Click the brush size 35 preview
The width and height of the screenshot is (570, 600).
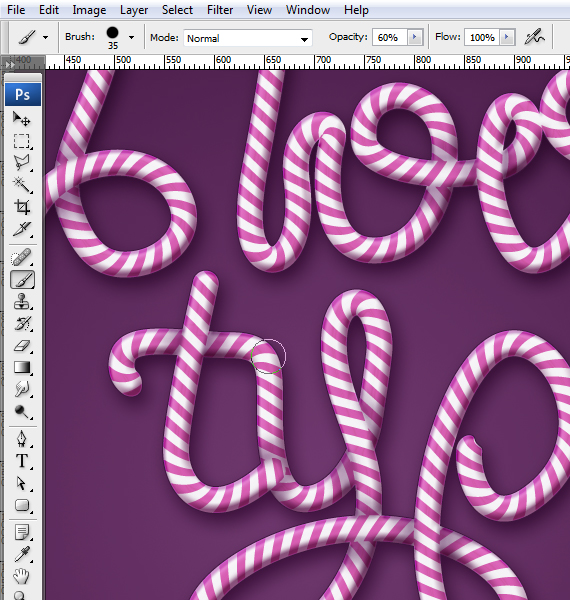click(112, 38)
